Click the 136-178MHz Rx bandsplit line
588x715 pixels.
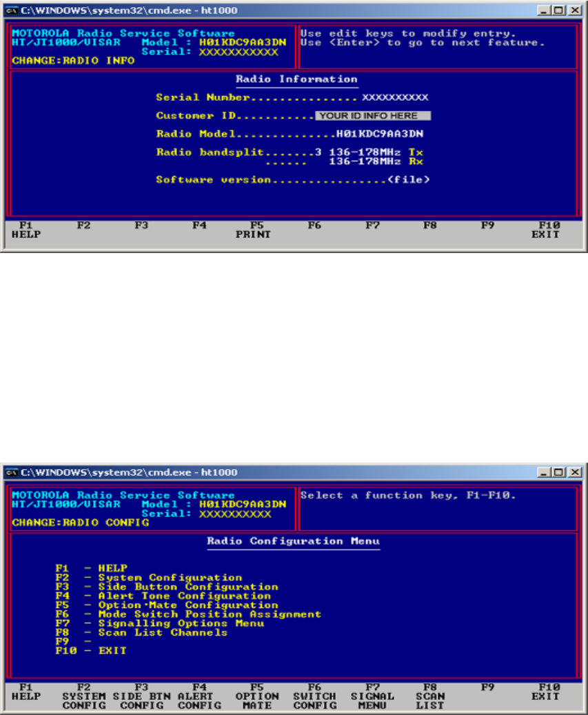pos(376,161)
